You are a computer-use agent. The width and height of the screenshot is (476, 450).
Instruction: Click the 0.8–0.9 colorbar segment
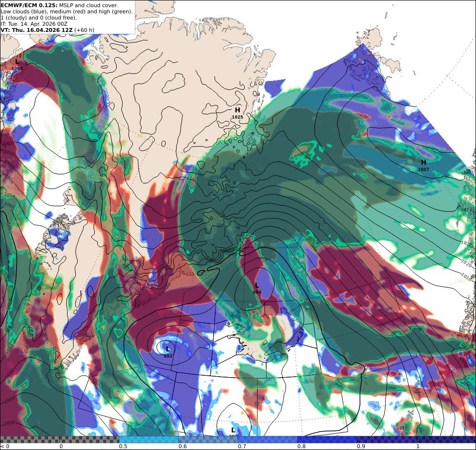[327, 440]
